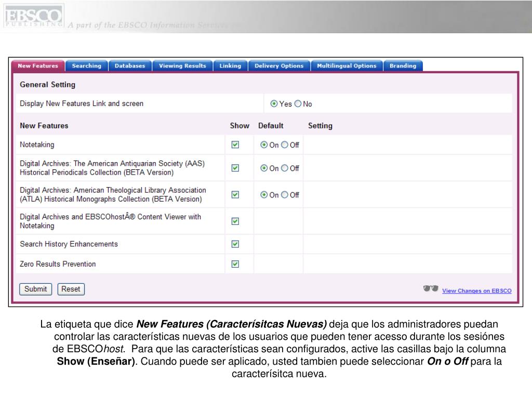Click the General Setting heading

tap(47, 85)
